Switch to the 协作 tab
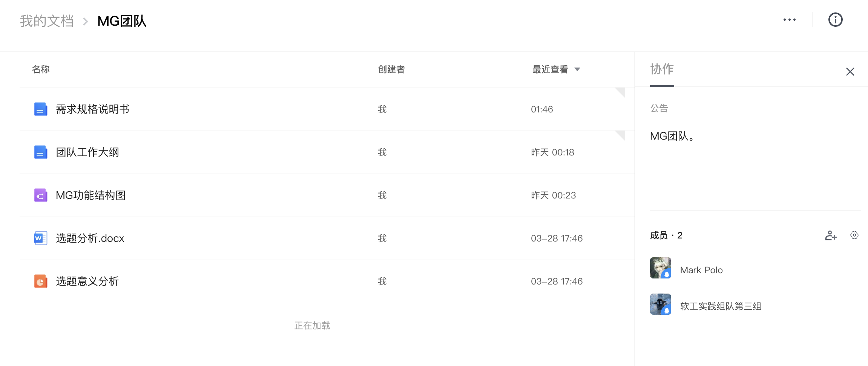The image size is (868, 366). coord(662,69)
